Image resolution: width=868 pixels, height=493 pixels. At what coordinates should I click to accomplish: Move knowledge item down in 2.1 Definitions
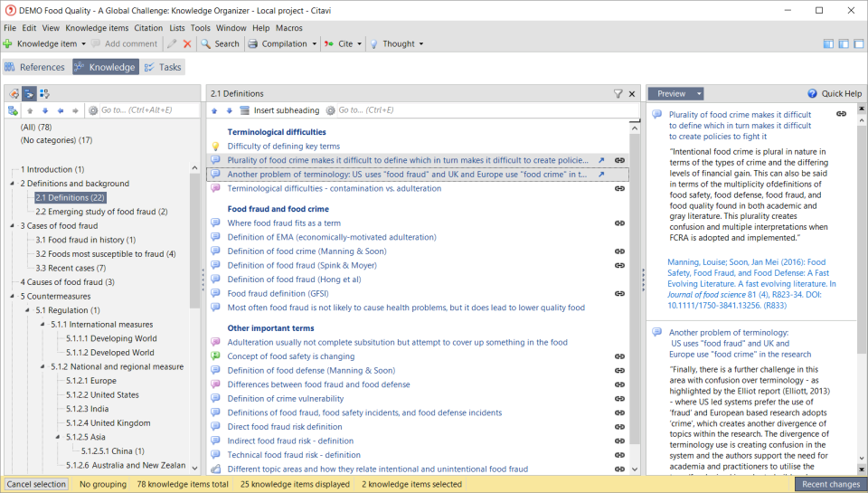(229, 110)
